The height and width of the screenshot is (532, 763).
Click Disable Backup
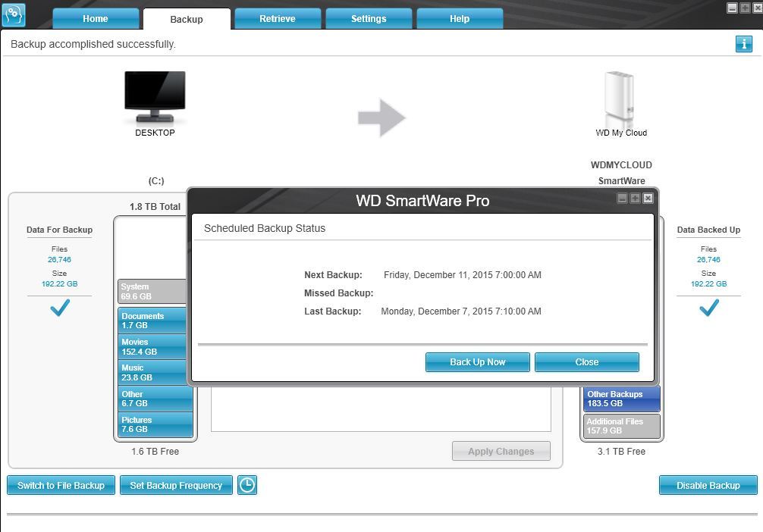[x=708, y=485]
